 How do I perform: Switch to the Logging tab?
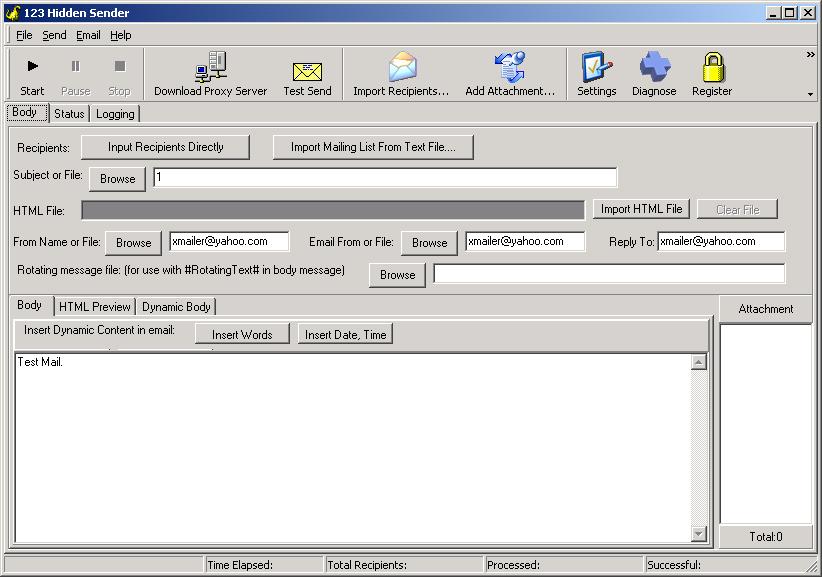point(115,114)
